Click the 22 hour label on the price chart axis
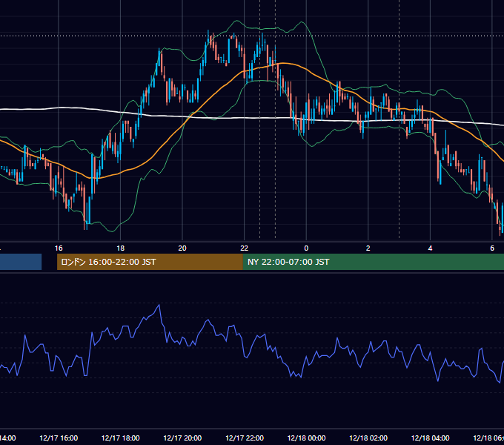This screenshot has height=445, width=504. point(245,248)
